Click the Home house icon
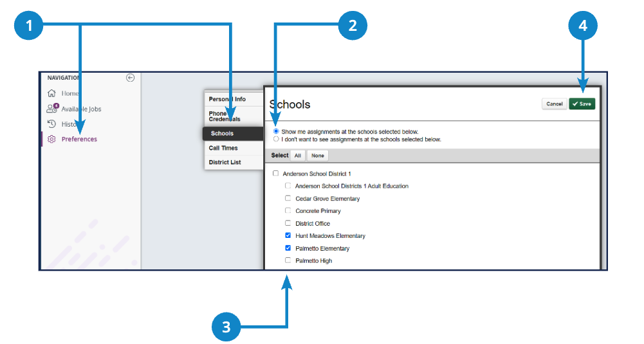This screenshot has width=644, height=344. [51, 93]
